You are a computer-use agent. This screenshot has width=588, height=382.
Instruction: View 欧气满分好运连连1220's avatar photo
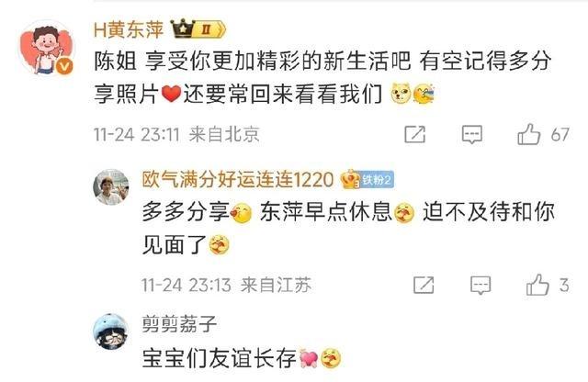[111, 186]
